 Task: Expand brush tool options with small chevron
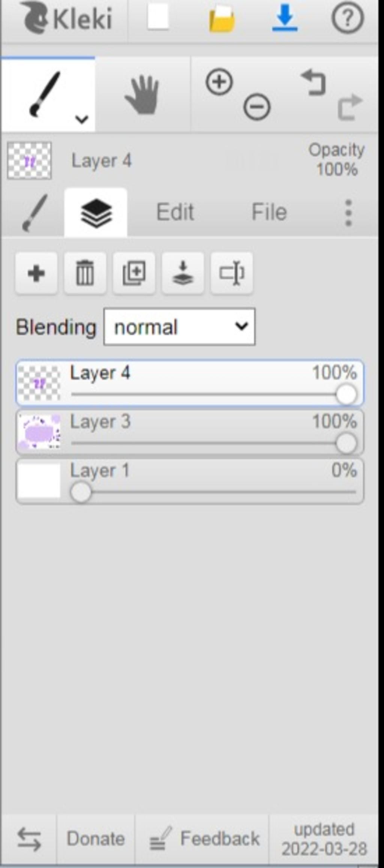point(81,120)
